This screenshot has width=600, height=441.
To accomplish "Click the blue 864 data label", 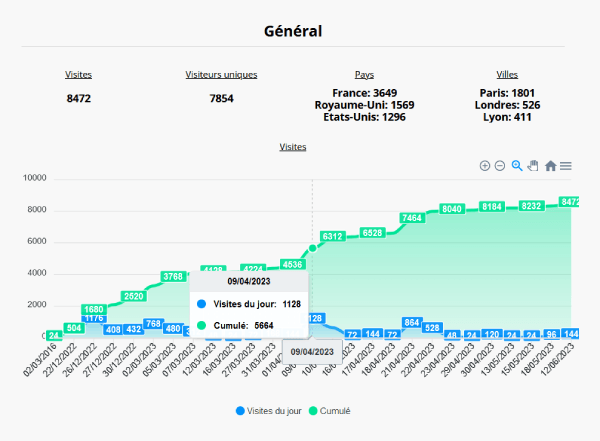I will coord(412,323).
